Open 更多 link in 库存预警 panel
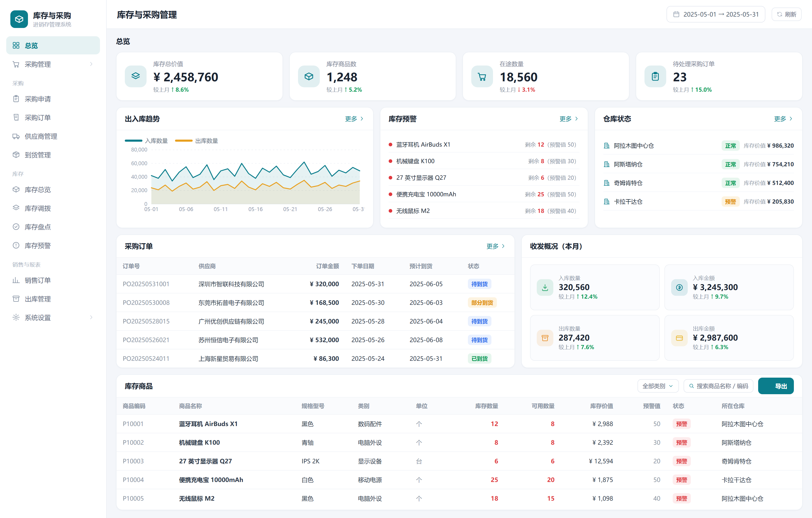The width and height of the screenshot is (812, 518). [x=569, y=119]
